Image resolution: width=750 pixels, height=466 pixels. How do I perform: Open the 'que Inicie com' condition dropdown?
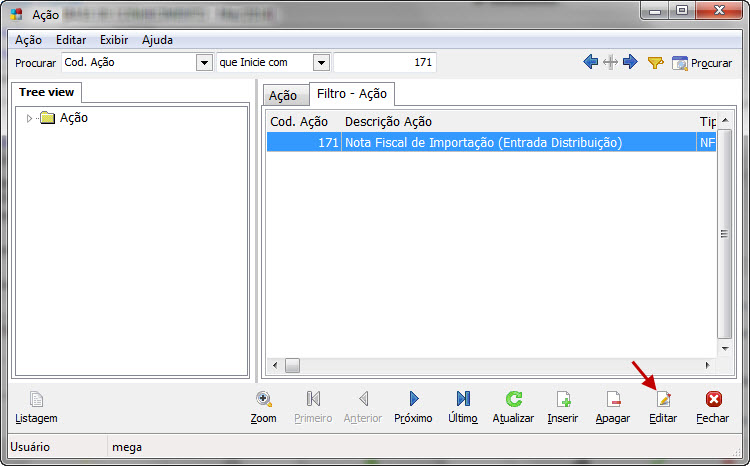[320, 63]
